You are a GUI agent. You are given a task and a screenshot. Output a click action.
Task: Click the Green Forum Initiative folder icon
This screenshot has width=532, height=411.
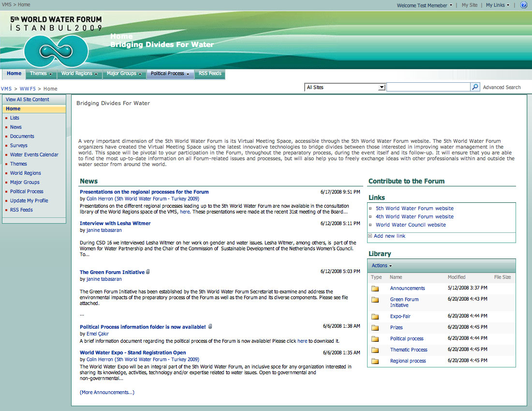pyautogui.click(x=375, y=300)
